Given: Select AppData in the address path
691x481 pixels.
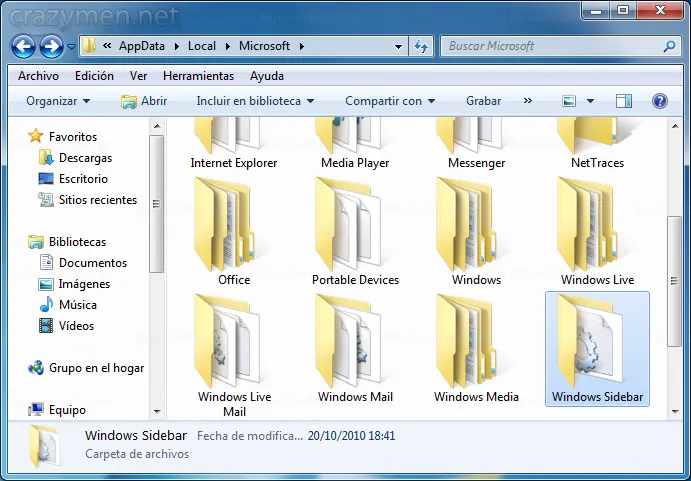Looking at the screenshot, I should [x=141, y=46].
